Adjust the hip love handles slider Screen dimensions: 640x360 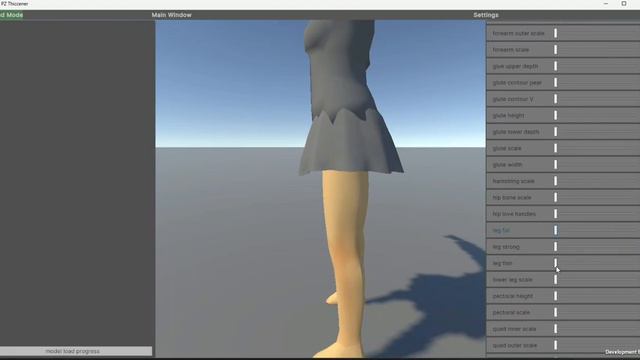pyautogui.click(x=556, y=214)
